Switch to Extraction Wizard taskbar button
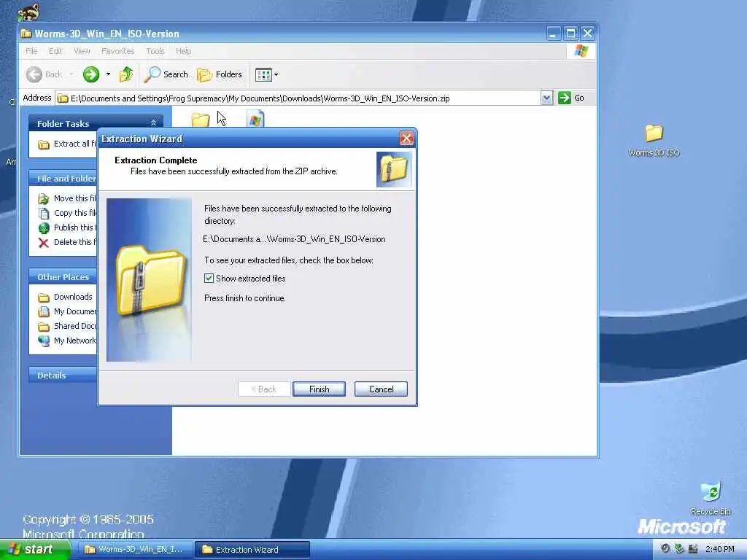 (252, 550)
